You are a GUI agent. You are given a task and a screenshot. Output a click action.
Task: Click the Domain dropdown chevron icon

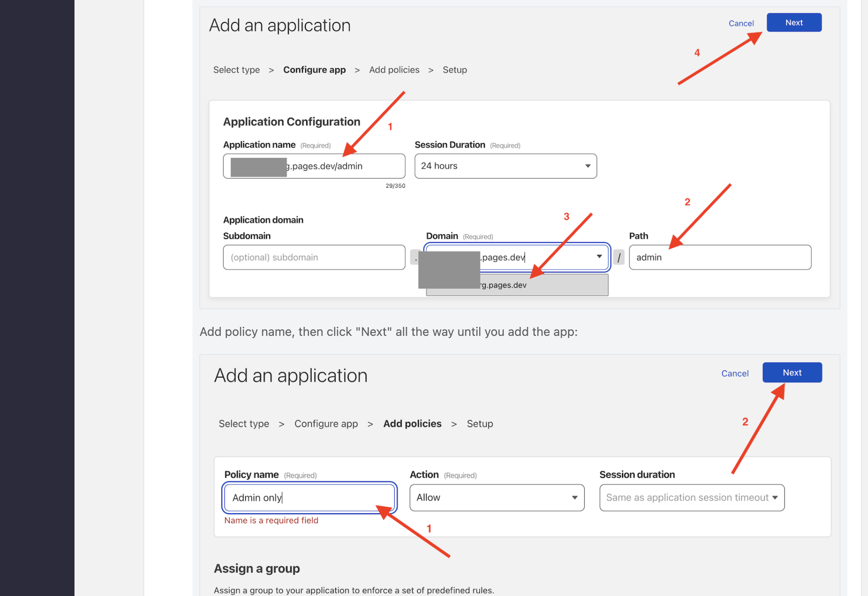click(598, 257)
